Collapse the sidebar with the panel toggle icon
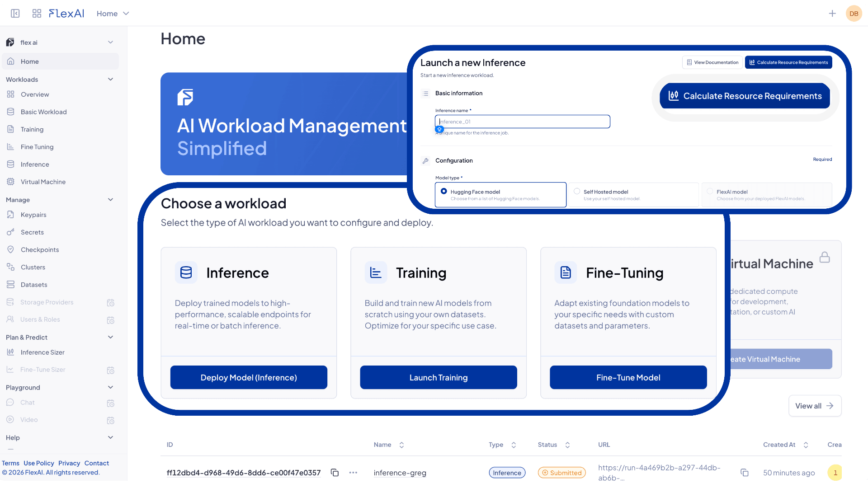 (x=15, y=14)
